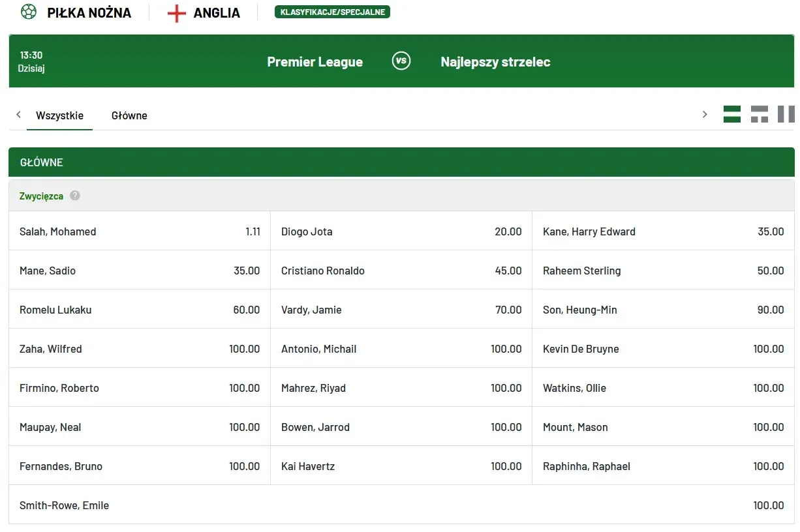Collapse the GŁÓWNE section header
Screen dimensions: 800x532
(401, 162)
